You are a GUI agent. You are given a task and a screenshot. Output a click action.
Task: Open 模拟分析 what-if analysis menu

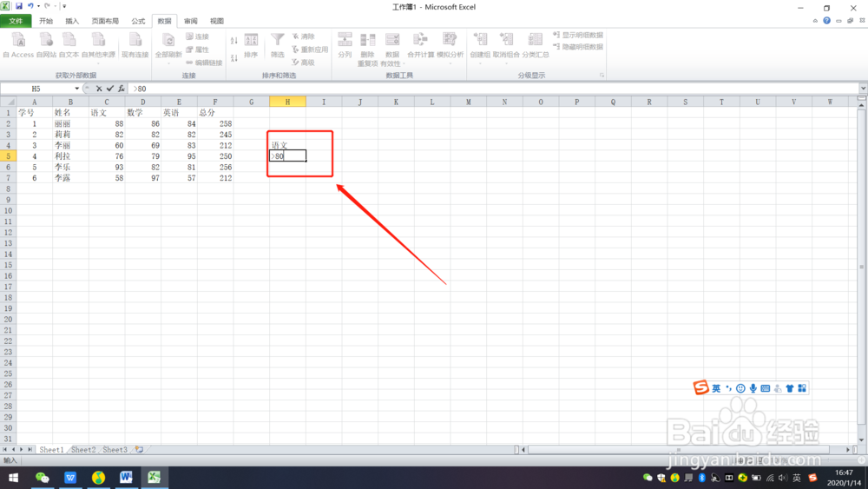[450, 47]
